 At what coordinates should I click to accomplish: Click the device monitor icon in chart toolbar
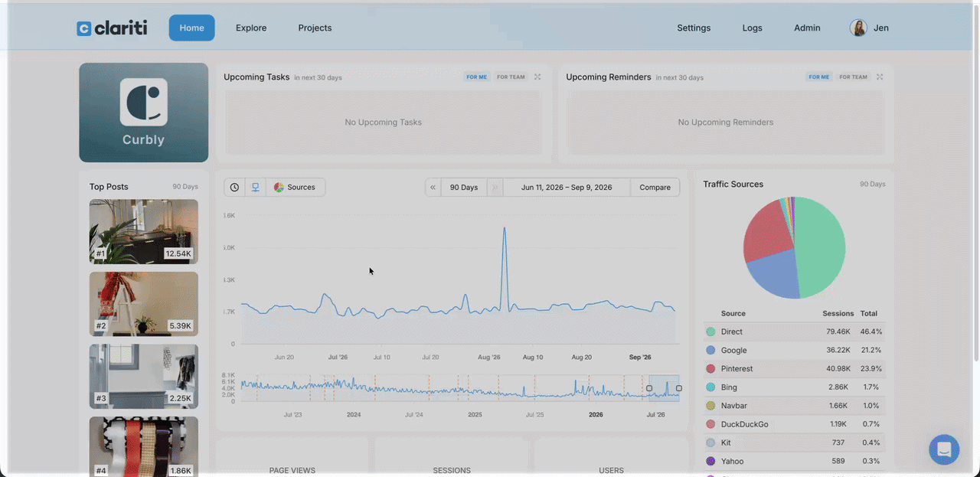(256, 187)
